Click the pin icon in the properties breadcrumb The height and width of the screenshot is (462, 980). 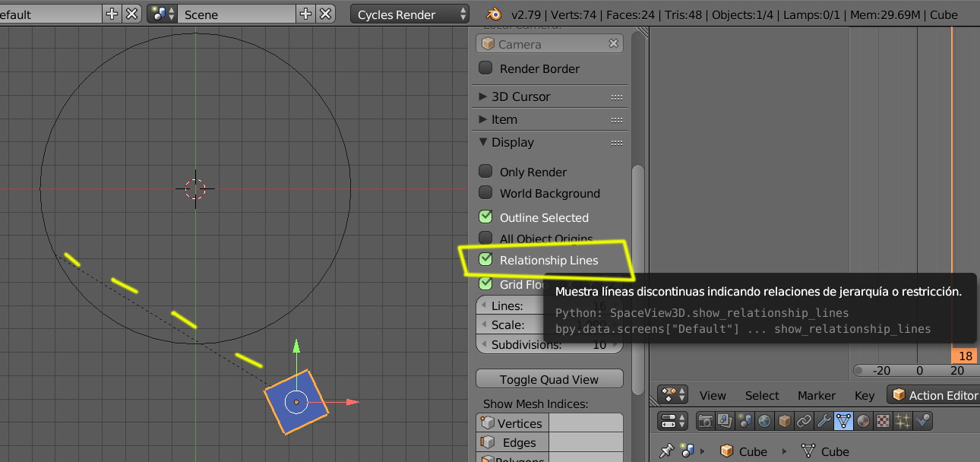[x=667, y=451]
